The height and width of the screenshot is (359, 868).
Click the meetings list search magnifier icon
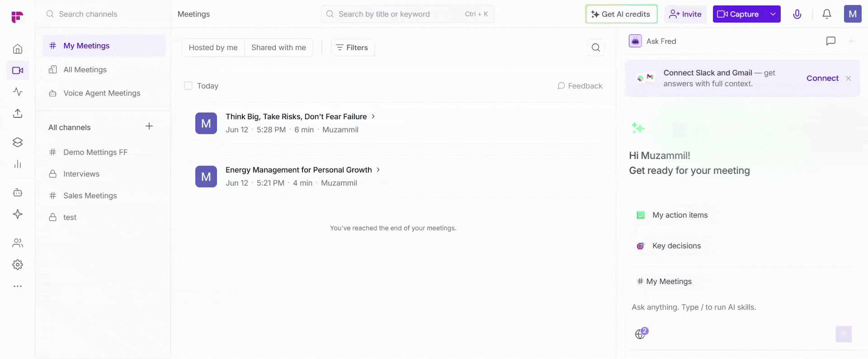[596, 47]
